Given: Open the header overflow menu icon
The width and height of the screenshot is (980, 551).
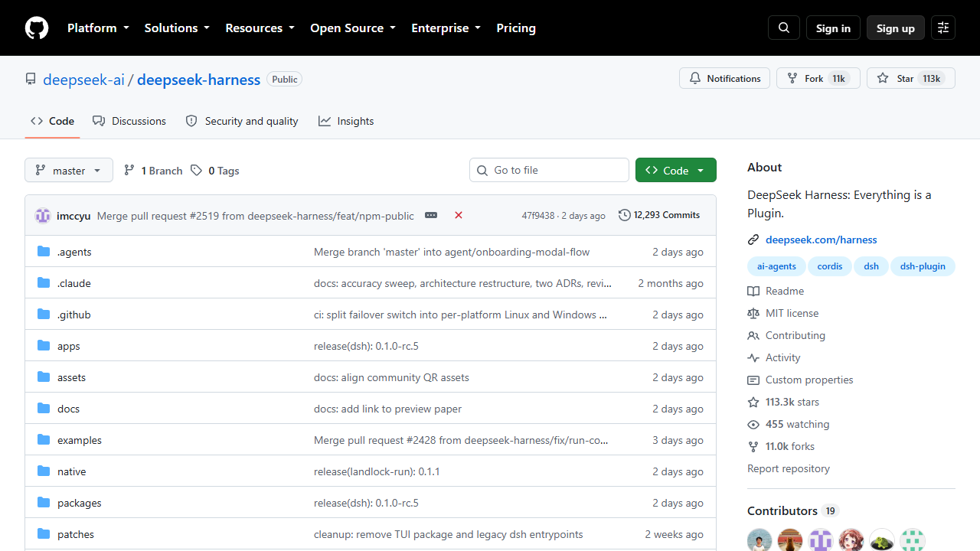Looking at the screenshot, I should click(943, 28).
